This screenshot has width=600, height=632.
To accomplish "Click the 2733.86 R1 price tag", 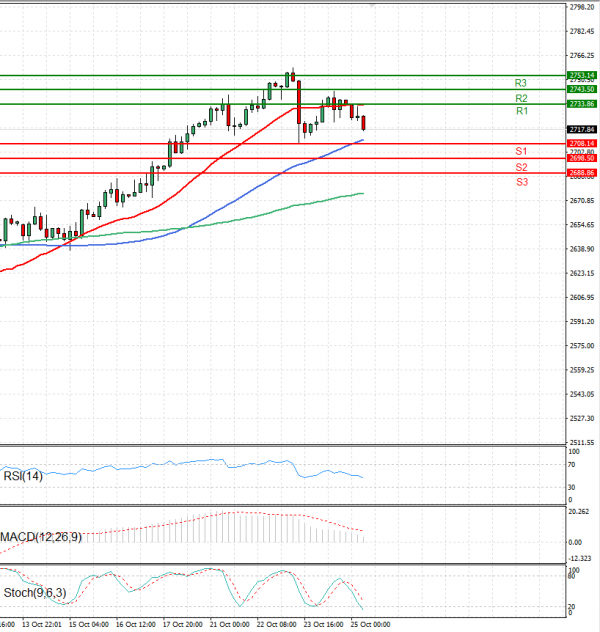I will click(582, 104).
